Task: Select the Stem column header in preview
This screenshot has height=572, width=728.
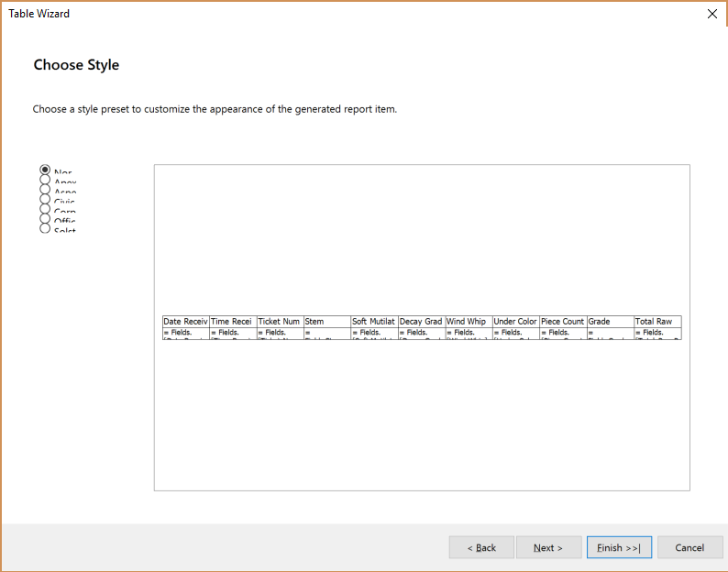Action: (x=327, y=322)
